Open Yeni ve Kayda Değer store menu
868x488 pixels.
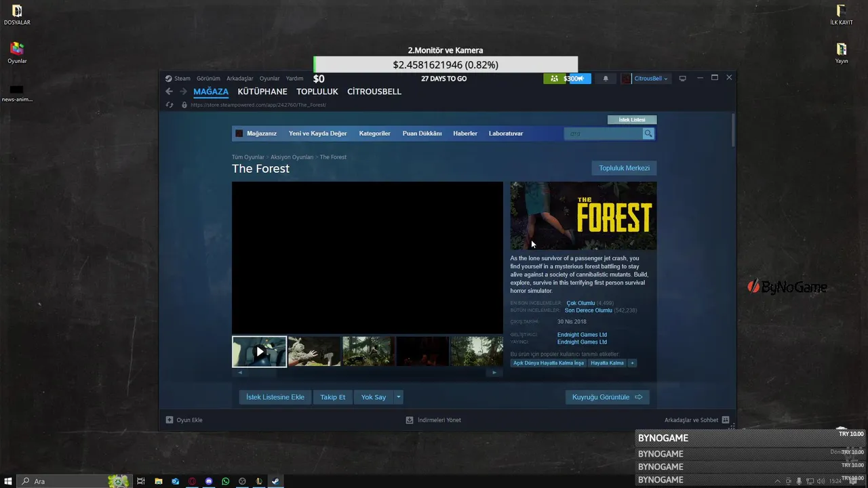[317, 134]
